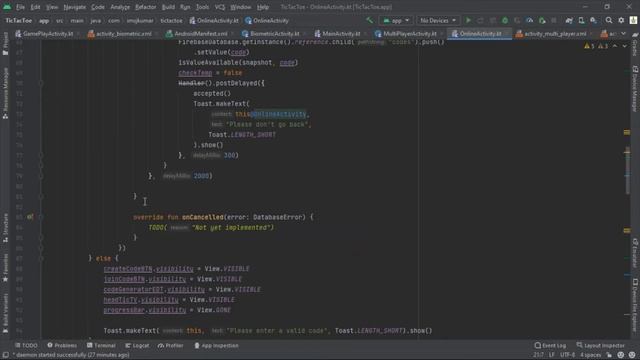Open the SDK Manager toolbar icon
The height and width of the screenshot is (360, 640).
point(593,20)
